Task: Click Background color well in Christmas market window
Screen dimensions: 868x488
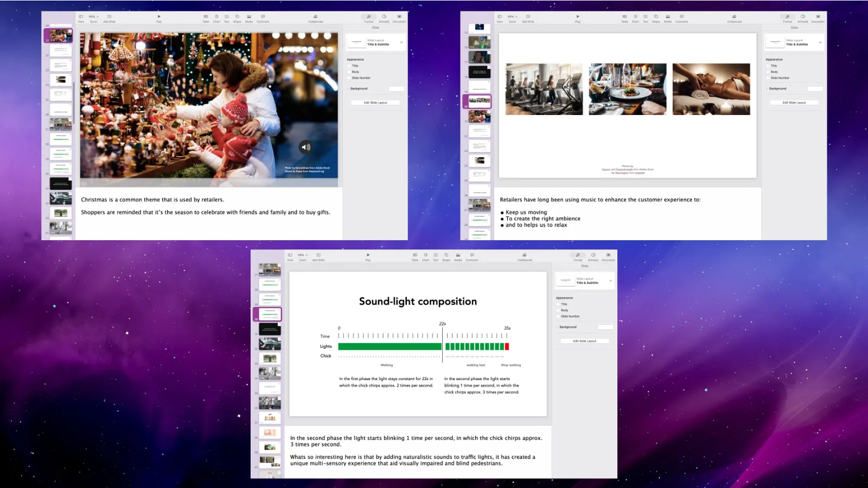Action: tap(397, 88)
